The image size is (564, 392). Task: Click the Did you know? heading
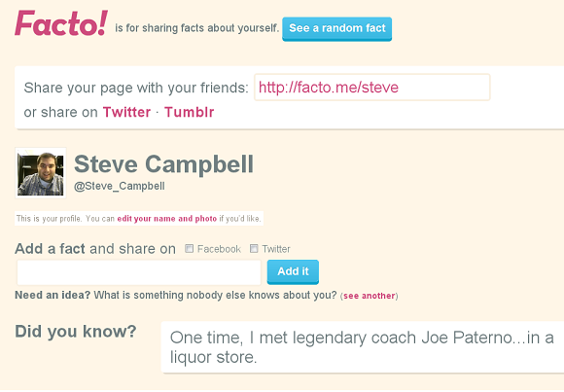pyautogui.click(x=76, y=331)
